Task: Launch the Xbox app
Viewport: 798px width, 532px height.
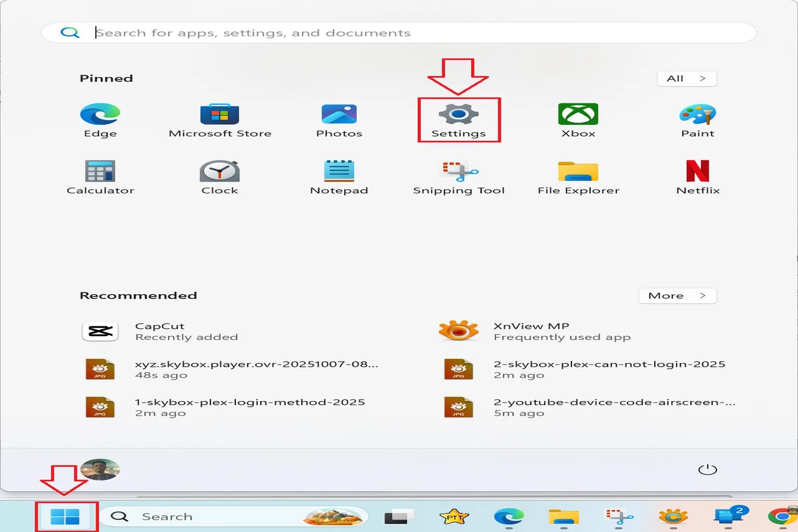Action: click(x=578, y=120)
